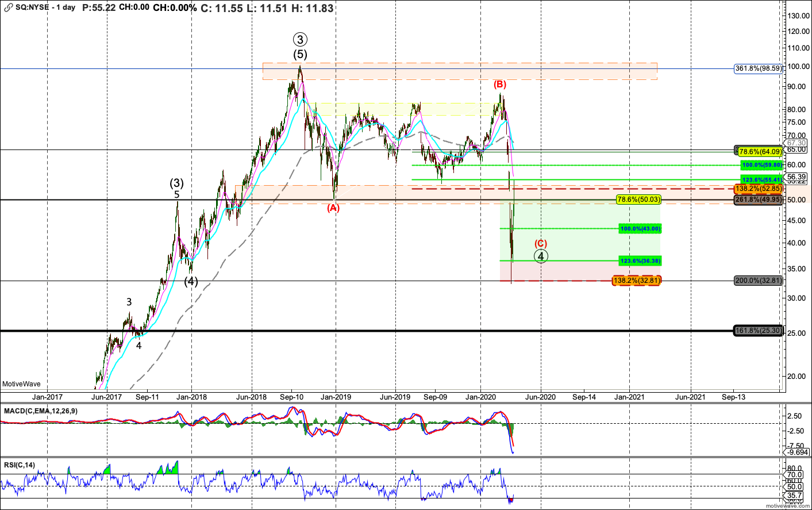Click the 138.2%(52.85) Fibonacci label
The width and height of the screenshot is (812, 510).
pos(759,189)
